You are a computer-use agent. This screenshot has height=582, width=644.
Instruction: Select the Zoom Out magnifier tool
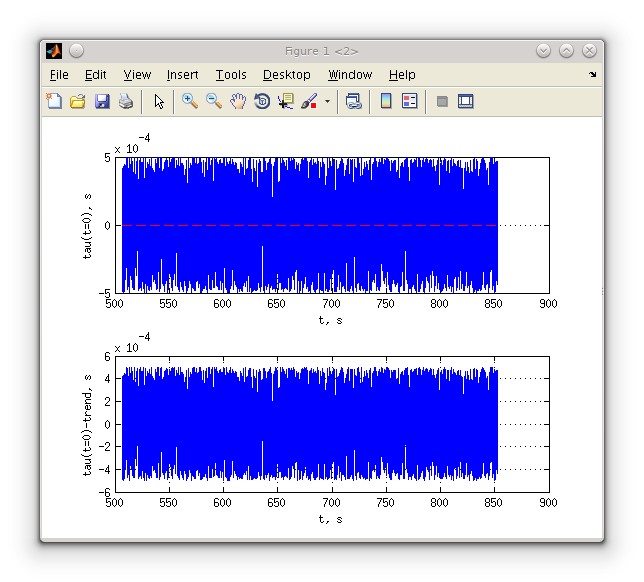tap(213, 101)
